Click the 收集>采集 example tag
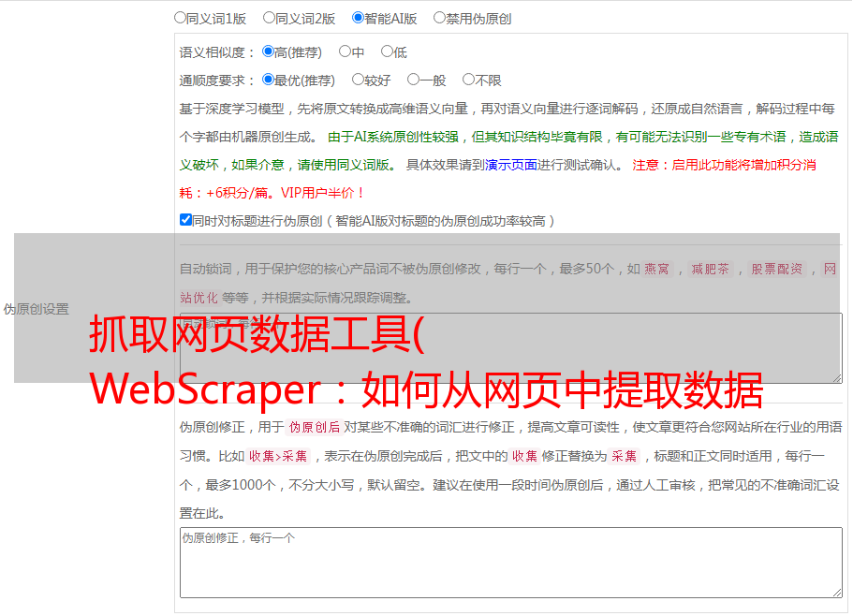The height and width of the screenshot is (616, 853). [278, 456]
